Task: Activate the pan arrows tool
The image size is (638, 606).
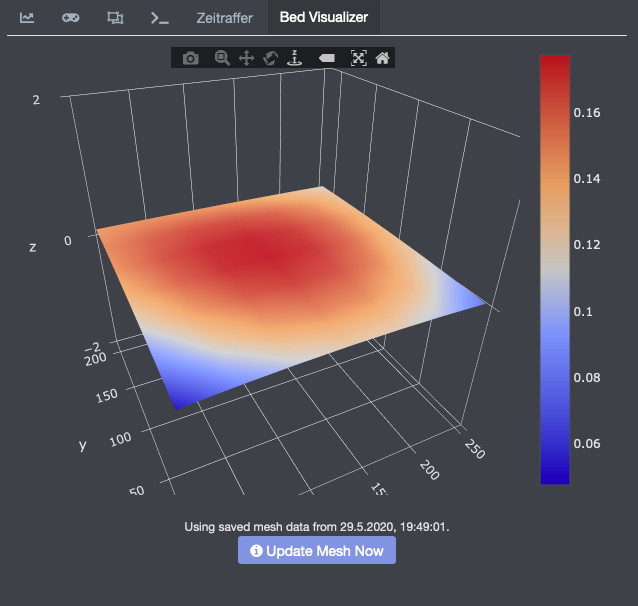Action: point(246,59)
